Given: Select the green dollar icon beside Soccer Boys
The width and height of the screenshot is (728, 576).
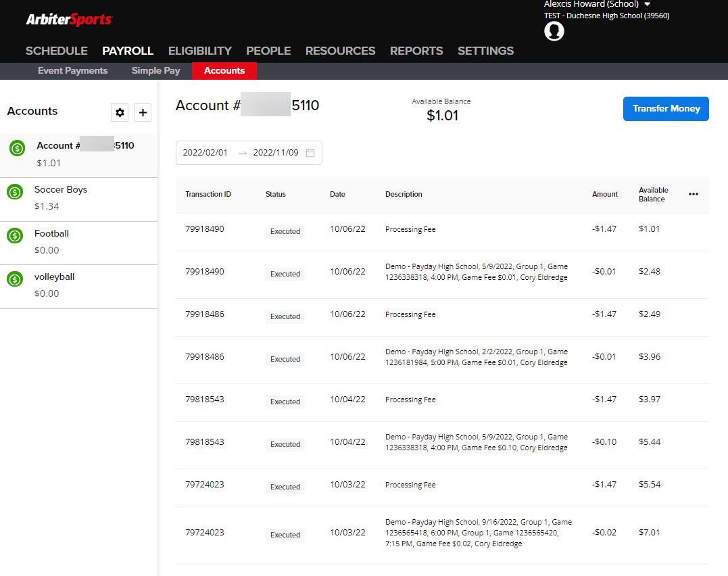Looking at the screenshot, I should pyautogui.click(x=15, y=192).
